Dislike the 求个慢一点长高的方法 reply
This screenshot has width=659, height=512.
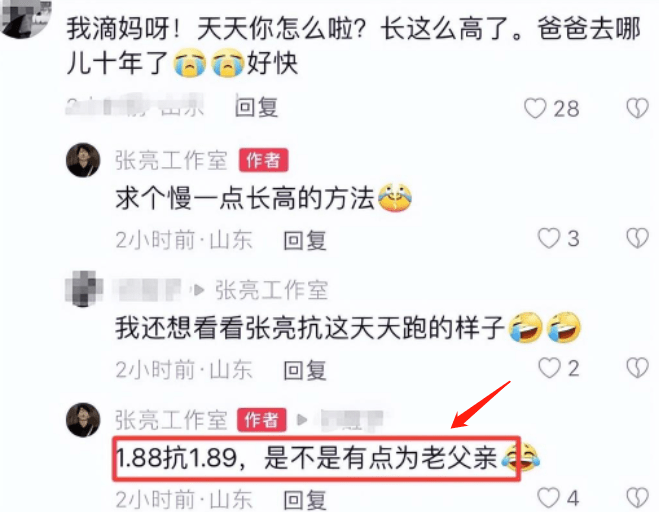point(638,238)
